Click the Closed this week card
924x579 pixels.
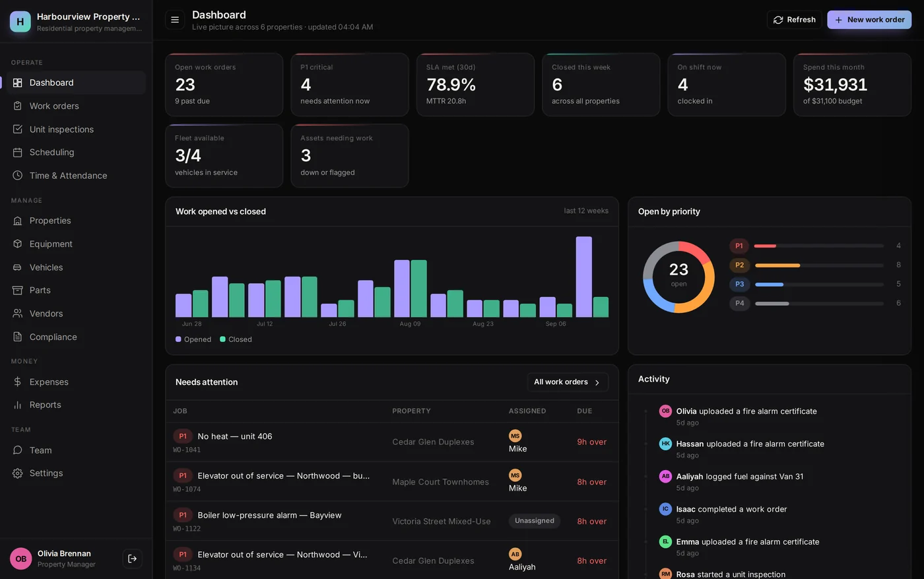point(601,85)
